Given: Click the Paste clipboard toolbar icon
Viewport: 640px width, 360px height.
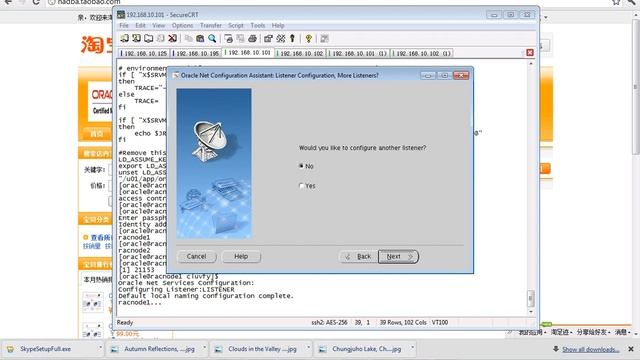Looking at the screenshot, I should tap(200, 38).
